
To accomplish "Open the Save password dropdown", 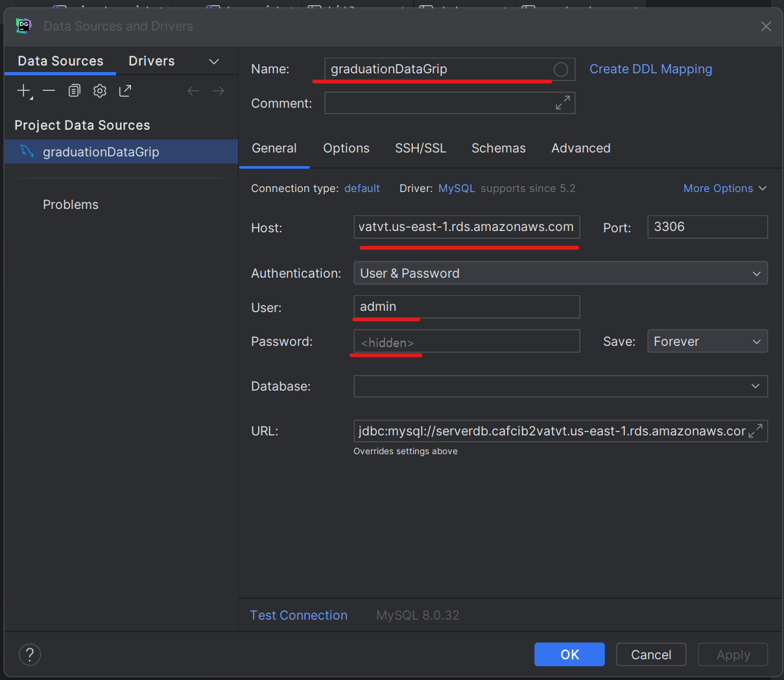I will point(707,341).
